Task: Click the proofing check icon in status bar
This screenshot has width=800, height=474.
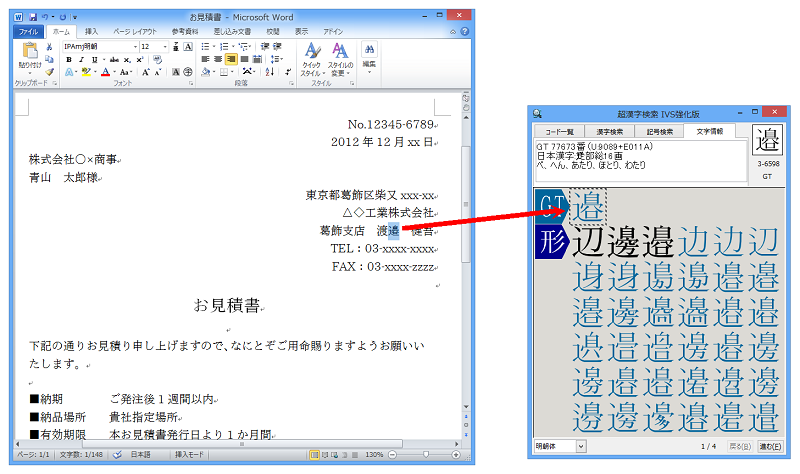Action: coord(115,455)
